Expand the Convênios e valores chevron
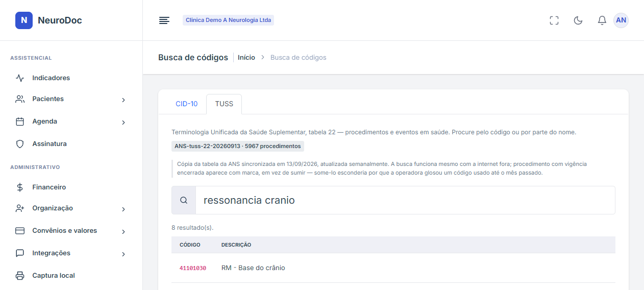The width and height of the screenshot is (644, 290). tap(123, 232)
